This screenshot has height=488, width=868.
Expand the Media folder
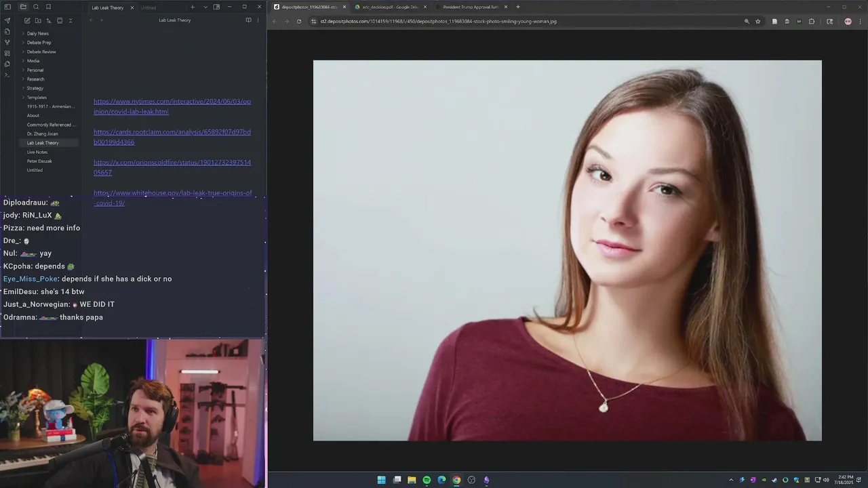(x=33, y=61)
